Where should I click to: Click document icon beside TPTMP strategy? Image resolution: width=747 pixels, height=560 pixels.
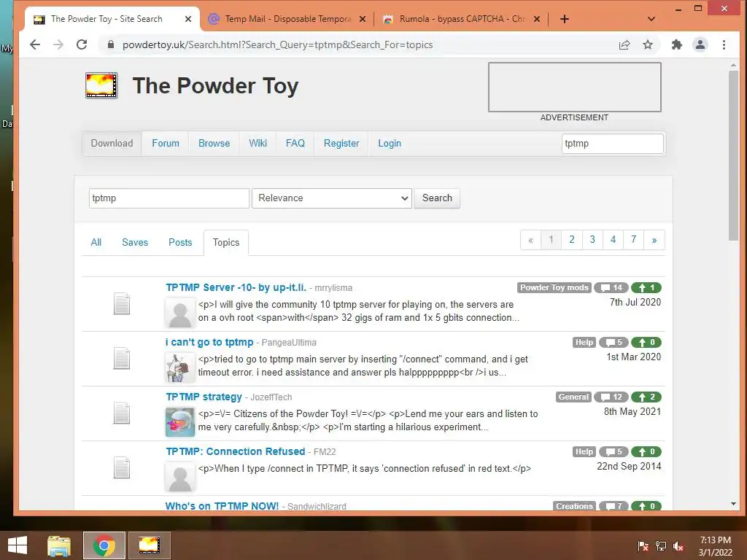(x=122, y=413)
